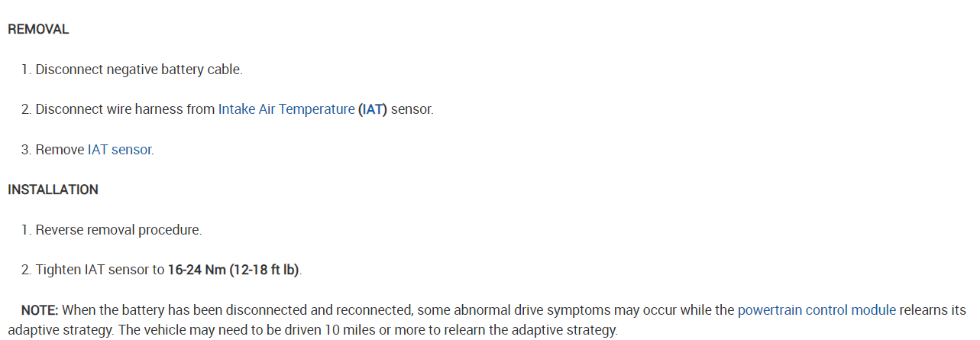Click the "Reverse removal procedure" step text
Viewport: 980px width, 340px height.
pyautogui.click(x=118, y=230)
